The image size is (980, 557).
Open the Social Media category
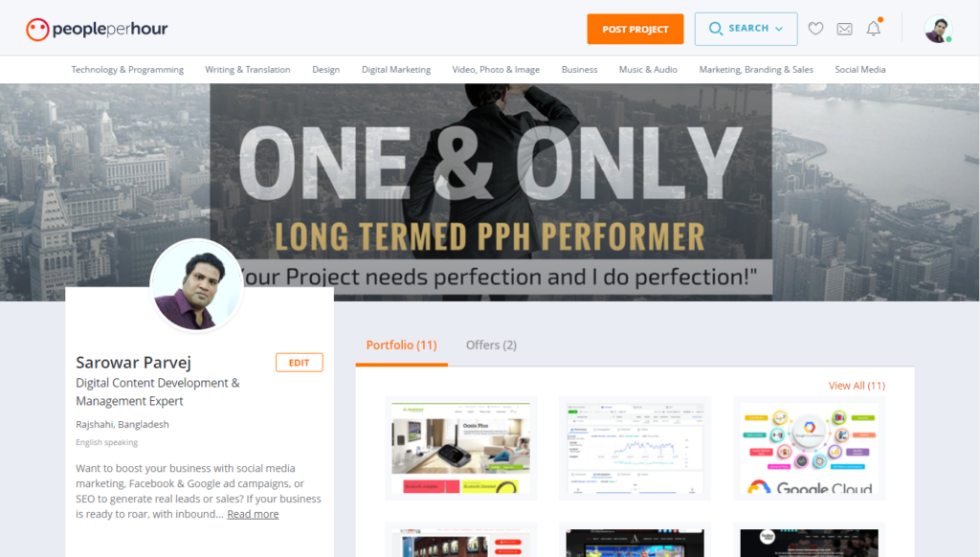[860, 70]
